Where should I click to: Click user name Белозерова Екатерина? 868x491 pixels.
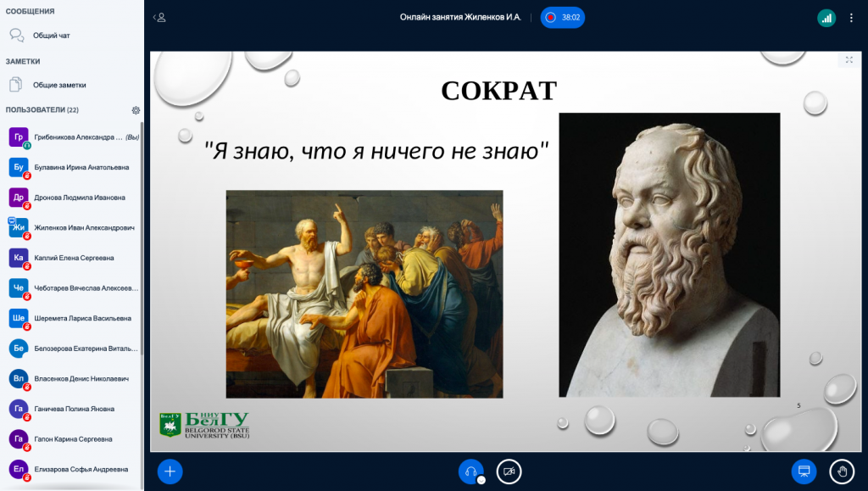click(x=86, y=349)
